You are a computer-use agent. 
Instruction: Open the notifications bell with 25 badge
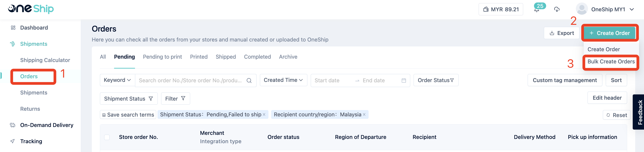coord(537,9)
